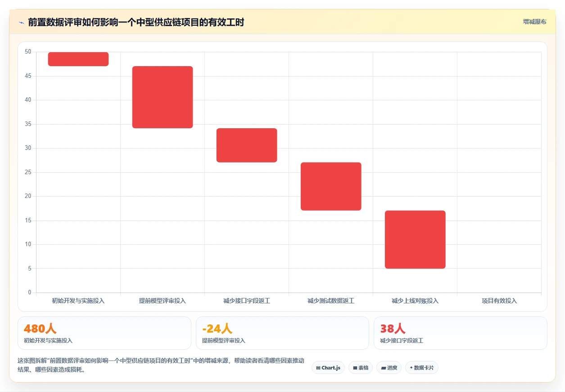
Task: Click the description paragraph below cards
Action: point(161,365)
